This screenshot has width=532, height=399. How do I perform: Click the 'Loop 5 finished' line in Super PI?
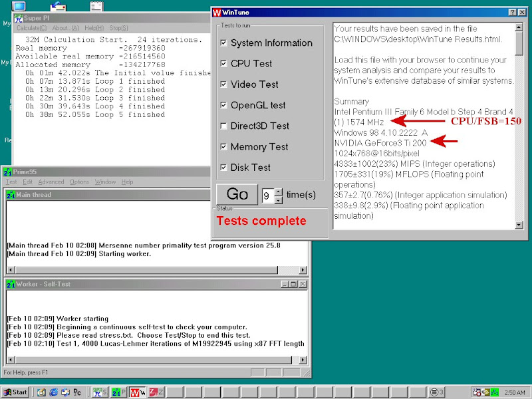coord(95,114)
